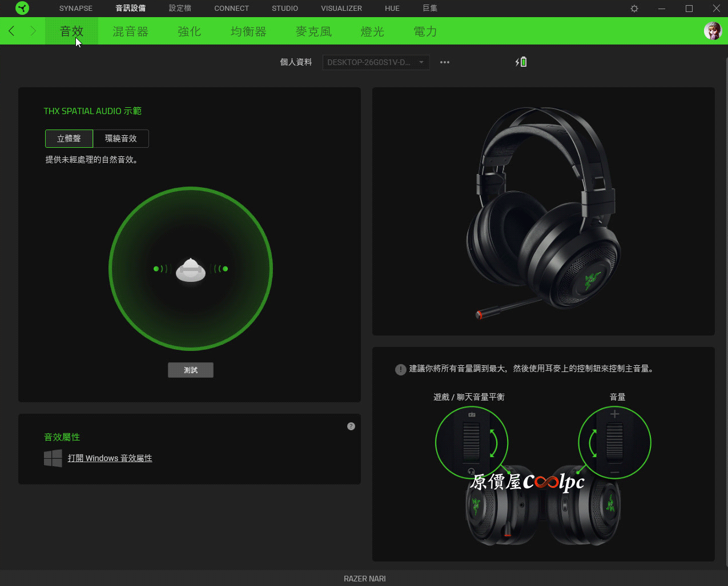
Task: Click the volume wheel illustration
Action: pyautogui.click(x=615, y=442)
